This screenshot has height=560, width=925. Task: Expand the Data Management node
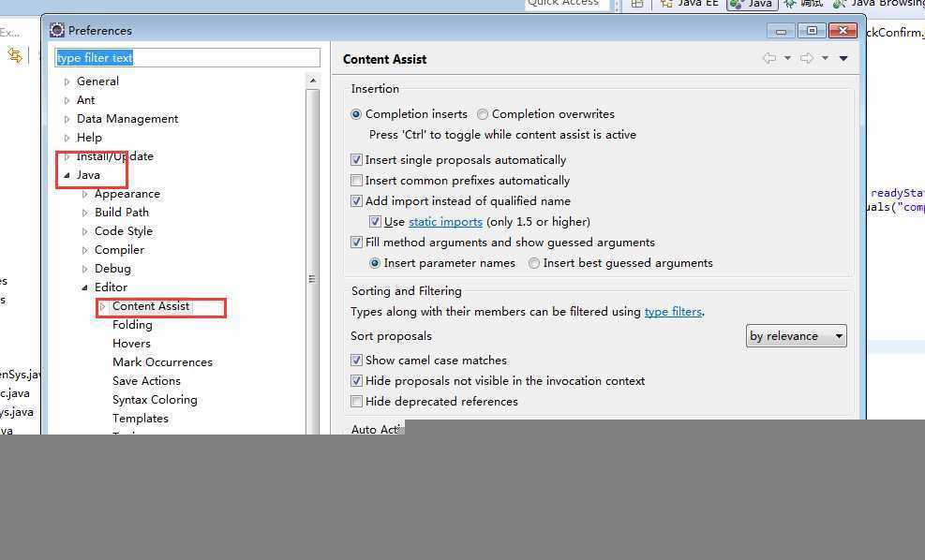67,119
